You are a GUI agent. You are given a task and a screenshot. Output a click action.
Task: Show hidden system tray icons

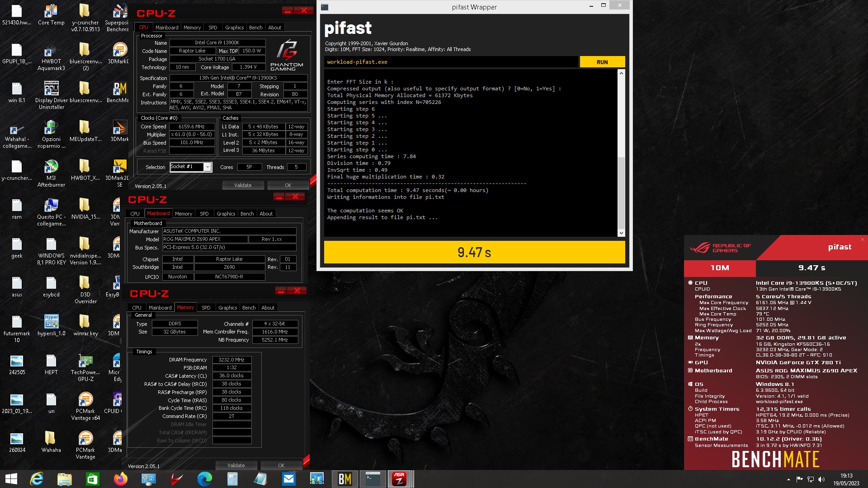tap(788, 479)
